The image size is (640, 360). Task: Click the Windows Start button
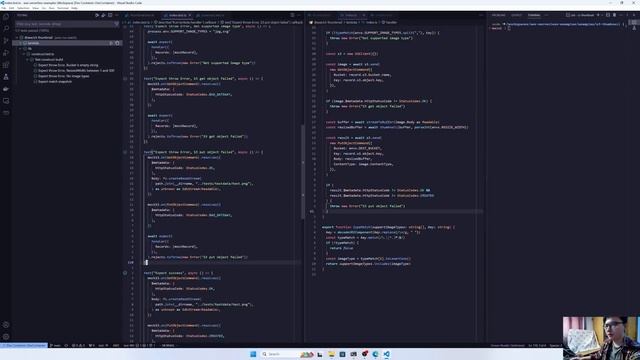tap(253, 354)
